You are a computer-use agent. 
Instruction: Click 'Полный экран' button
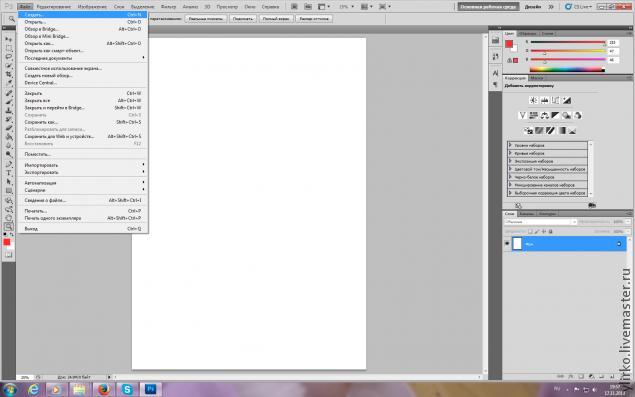coord(276,19)
